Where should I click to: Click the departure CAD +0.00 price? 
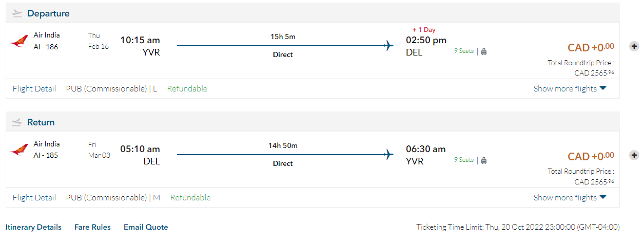point(591,48)
